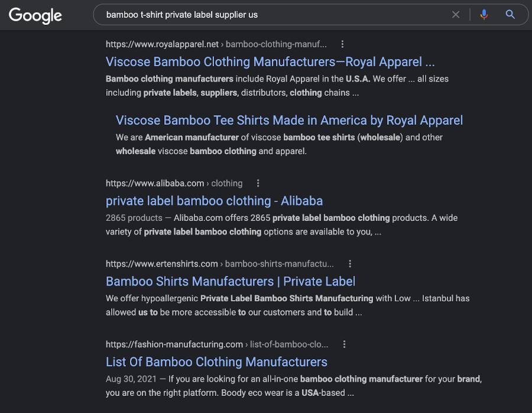Click the royalapparel.net URL breadcrumb
The width and height of the screenshot is (532, 413).
pos(216,44)
